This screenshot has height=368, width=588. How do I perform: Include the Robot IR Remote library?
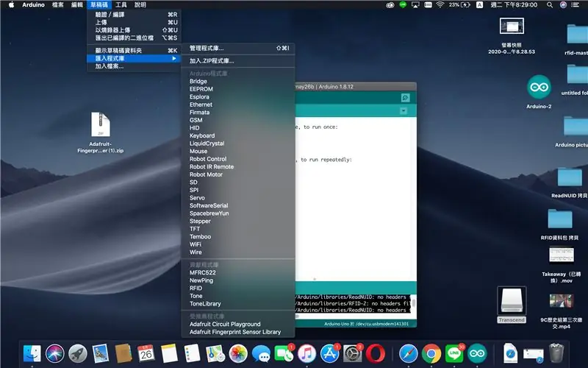[237, 167]
